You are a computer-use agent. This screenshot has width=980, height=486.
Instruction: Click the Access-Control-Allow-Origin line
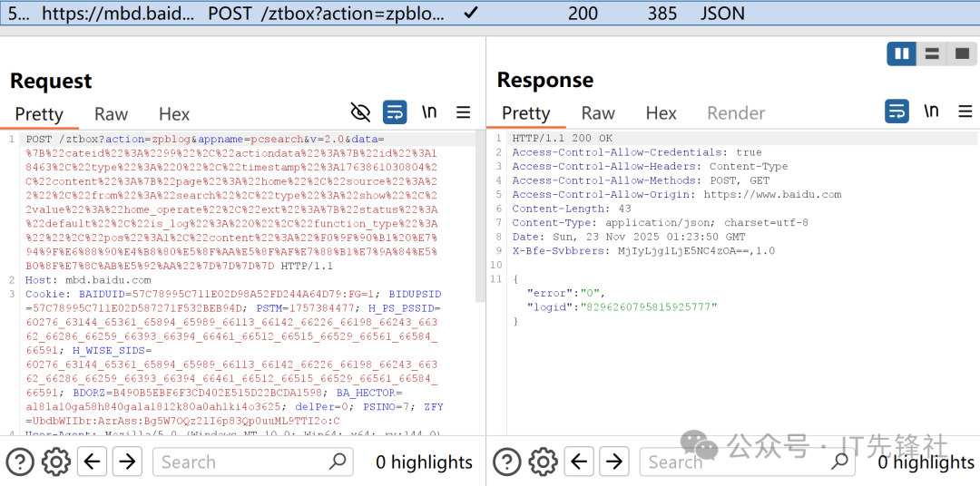point(676,194)
